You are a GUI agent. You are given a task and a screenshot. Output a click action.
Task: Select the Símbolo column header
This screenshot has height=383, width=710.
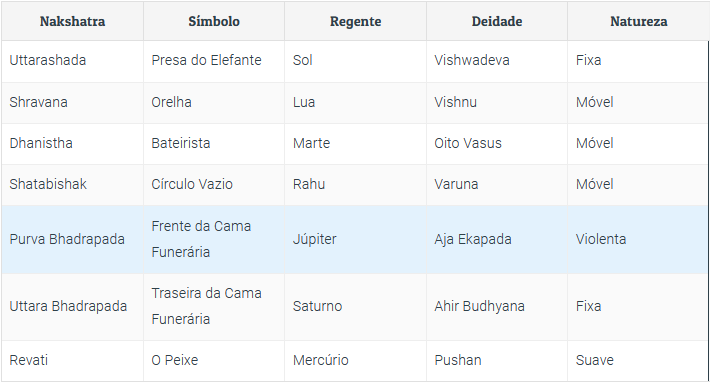pyautogui.click(x=214, y=21)
